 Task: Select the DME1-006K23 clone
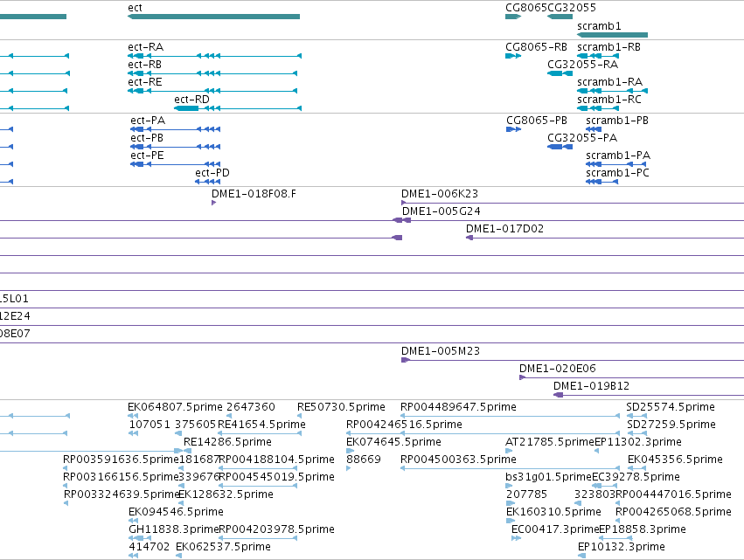[573, 203]
